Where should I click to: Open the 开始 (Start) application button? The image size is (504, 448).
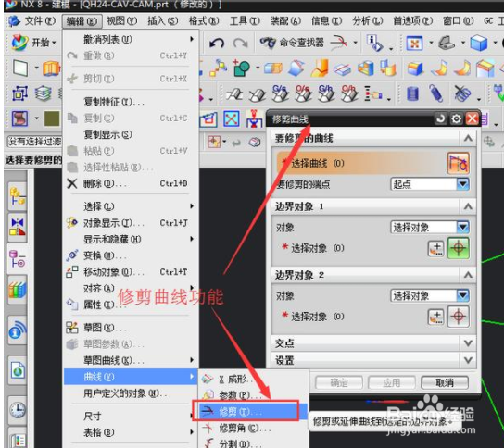point(33,42)
